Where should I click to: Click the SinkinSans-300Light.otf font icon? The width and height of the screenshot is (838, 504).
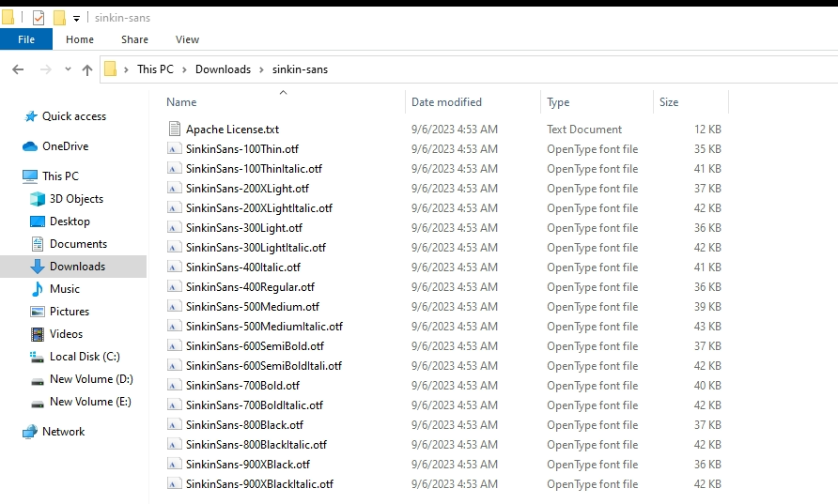[x=174, y=228]
